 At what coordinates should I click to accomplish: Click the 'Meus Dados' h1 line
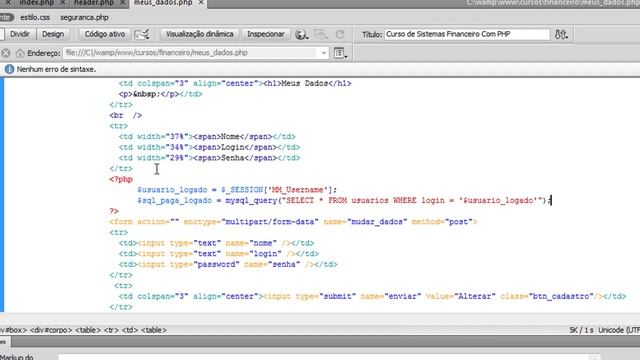click(235, 83)
